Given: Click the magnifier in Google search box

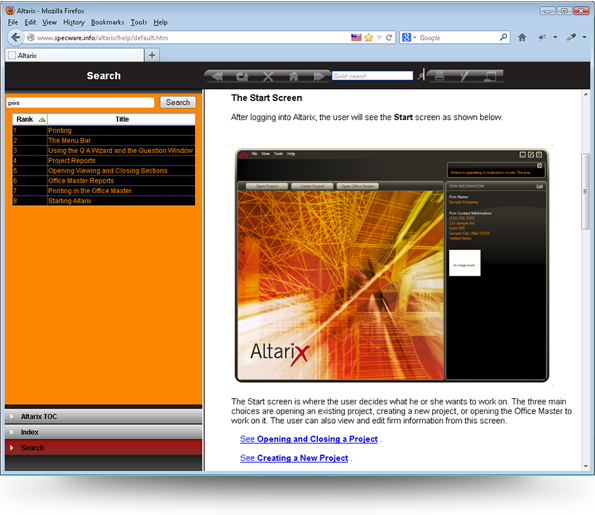Looking at the screenshot, I should coord(503,37).
